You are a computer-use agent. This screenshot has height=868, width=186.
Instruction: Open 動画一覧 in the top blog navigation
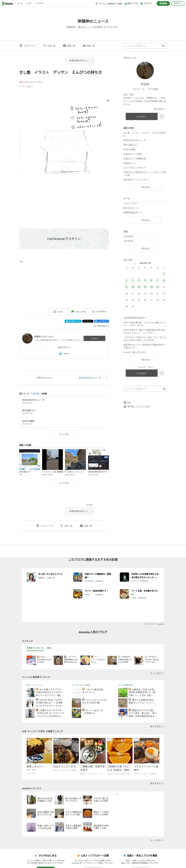point(89,46)
